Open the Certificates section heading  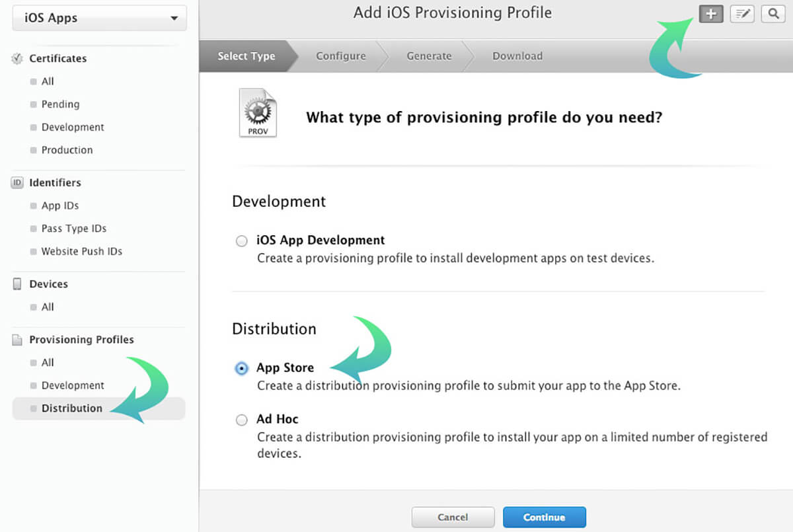click(58, 58)
